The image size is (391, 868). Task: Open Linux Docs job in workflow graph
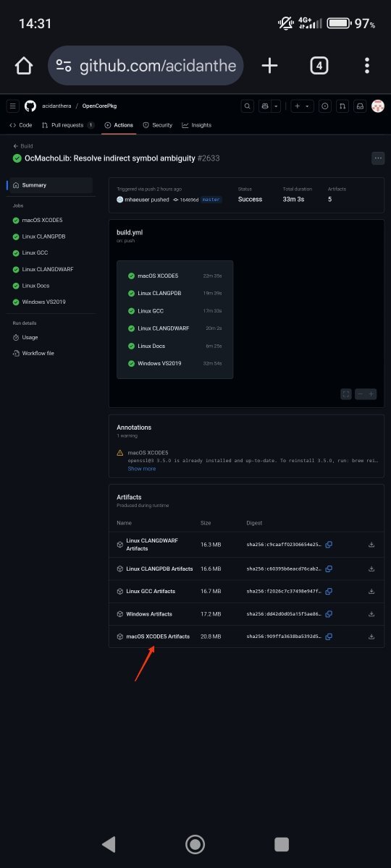point(175,346)
